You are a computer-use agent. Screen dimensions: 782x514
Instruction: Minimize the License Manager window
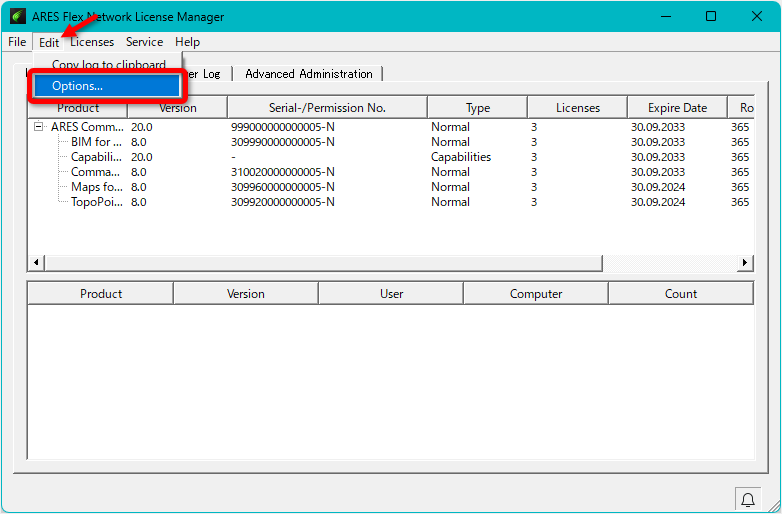666,16
